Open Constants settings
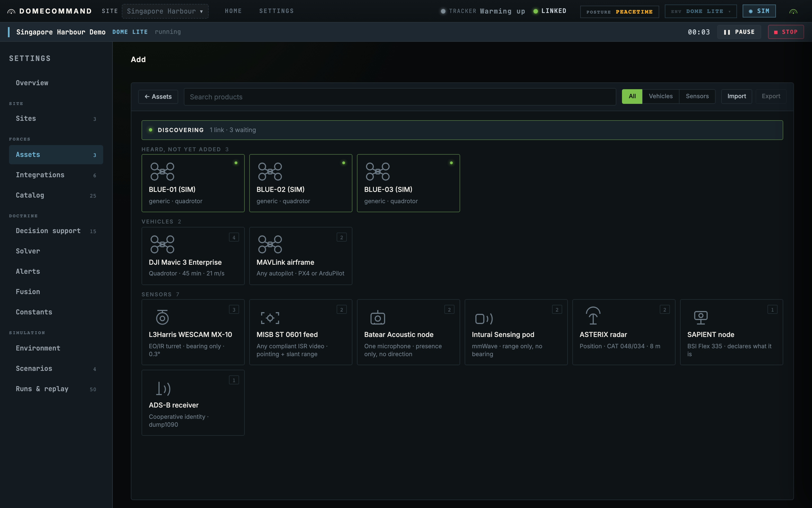This screenshot has height=508, width=812. [x=56, y=312]
